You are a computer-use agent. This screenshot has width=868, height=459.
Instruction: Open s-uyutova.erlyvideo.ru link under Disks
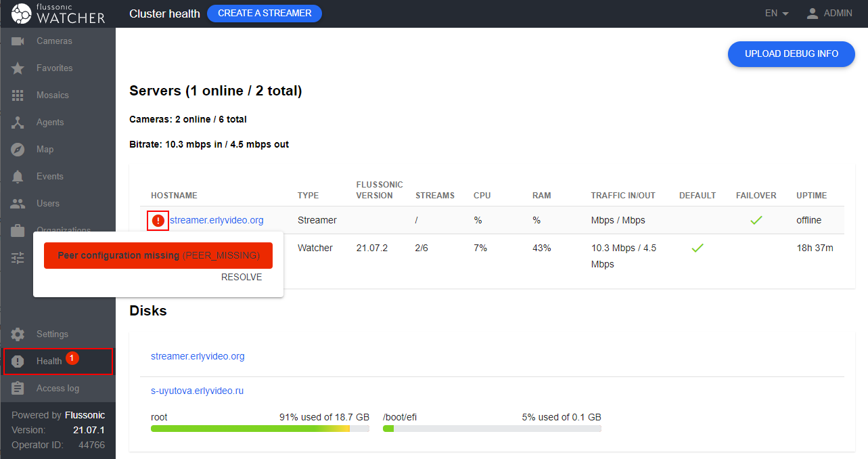[197, 391]
